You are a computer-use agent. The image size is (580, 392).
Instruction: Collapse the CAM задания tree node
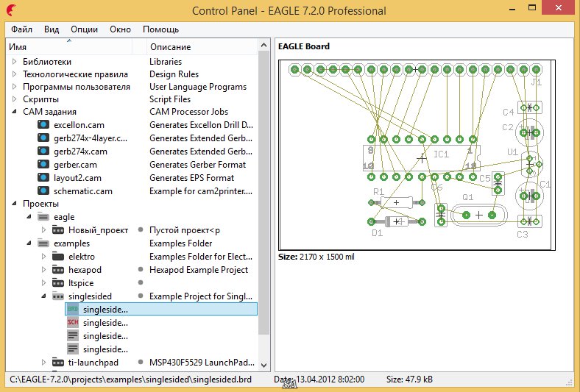pos(14,112)
